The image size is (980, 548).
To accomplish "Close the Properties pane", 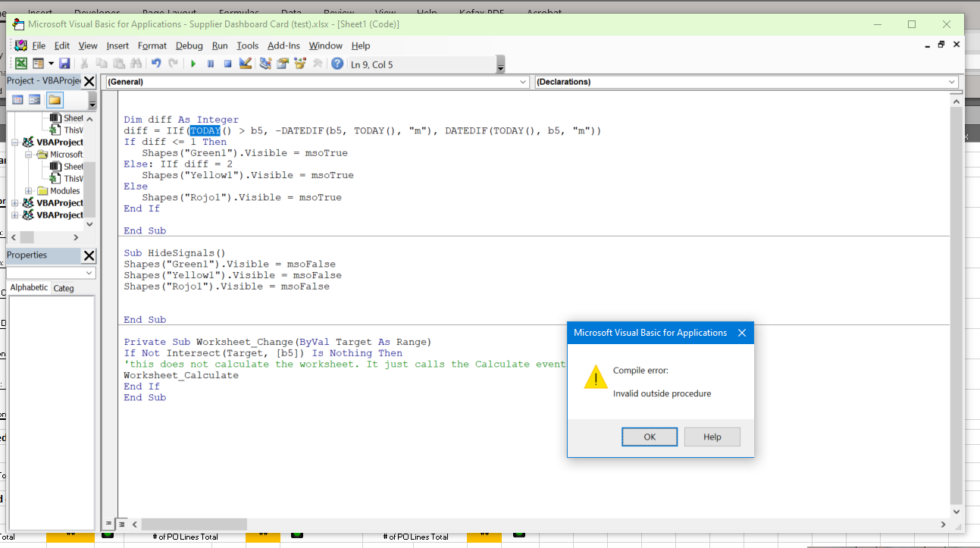I will 89,255.
